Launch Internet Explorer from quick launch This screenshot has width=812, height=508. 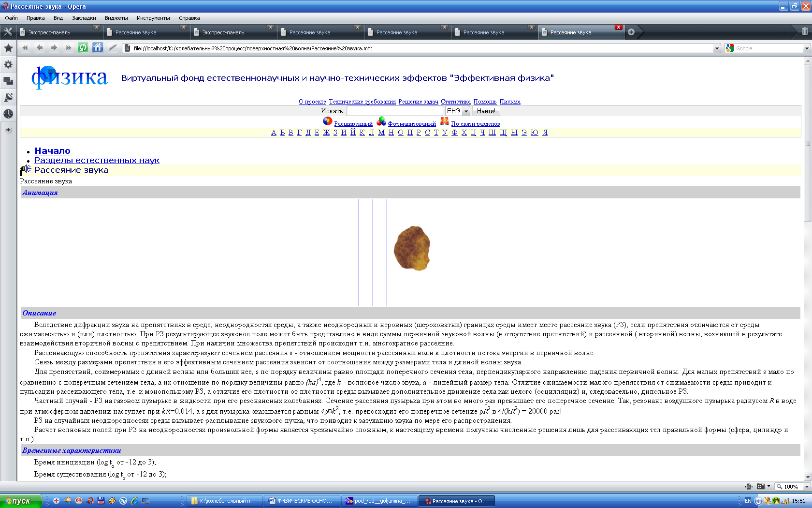(x=134, y=501)
